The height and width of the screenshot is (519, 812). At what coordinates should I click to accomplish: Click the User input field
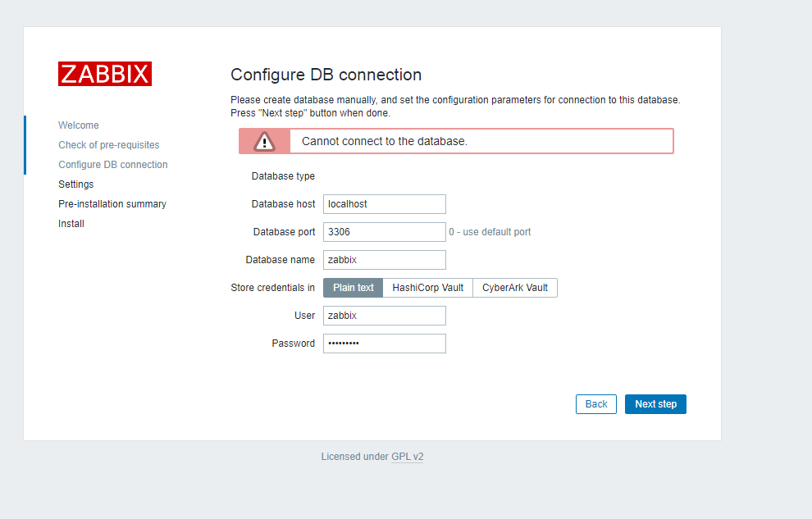(385, 316)
